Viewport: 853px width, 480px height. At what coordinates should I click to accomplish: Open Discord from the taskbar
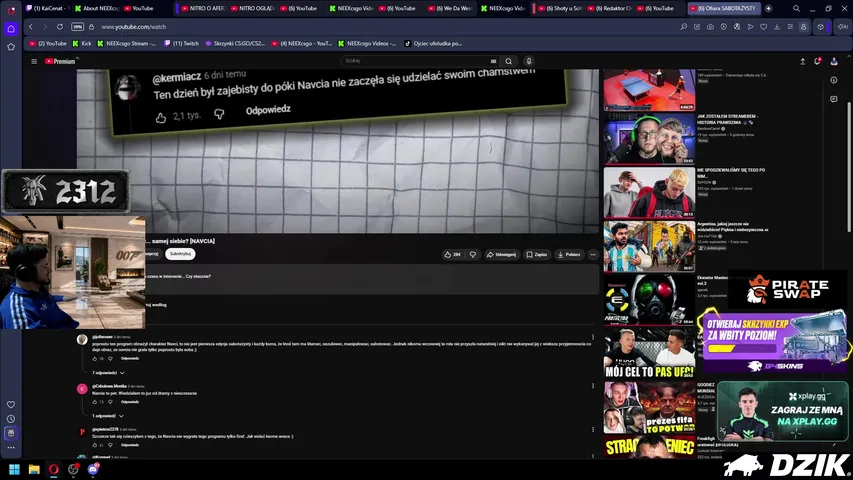(x=92, y=469)
